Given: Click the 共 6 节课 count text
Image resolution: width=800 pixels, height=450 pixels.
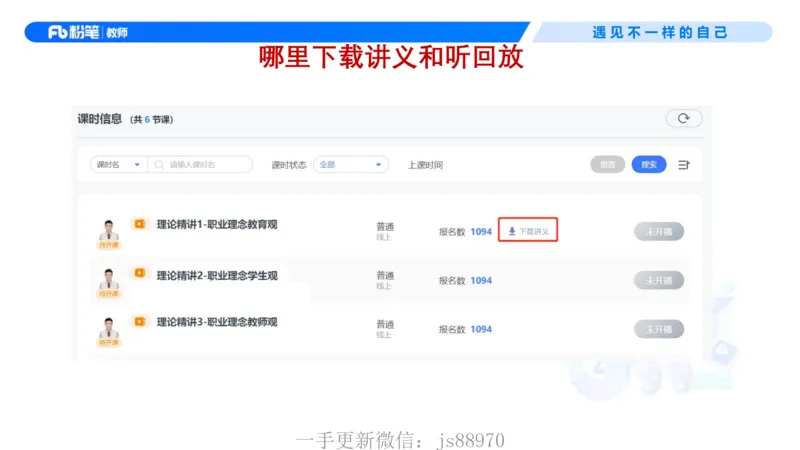Looking at the screenshot, I should (x=152, y=119).
